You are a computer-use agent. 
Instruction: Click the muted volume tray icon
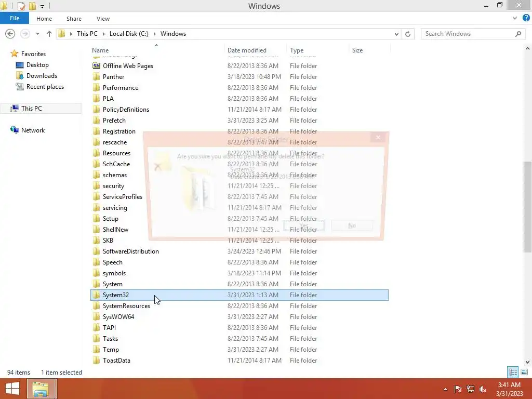pyautogui.click(x=483, y=389)
